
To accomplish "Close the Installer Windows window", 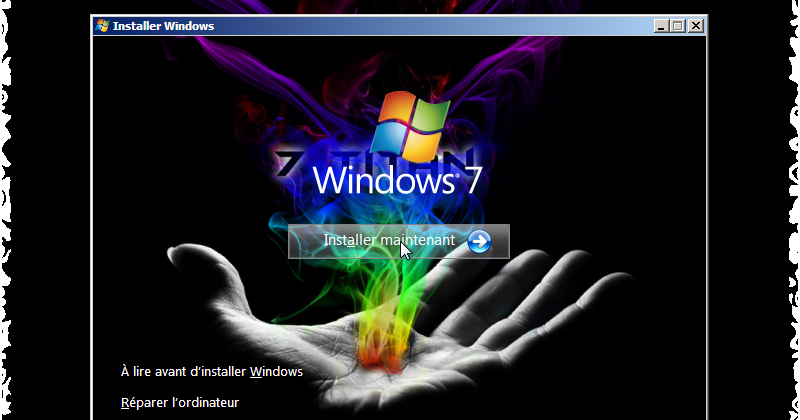I will 696,26.
